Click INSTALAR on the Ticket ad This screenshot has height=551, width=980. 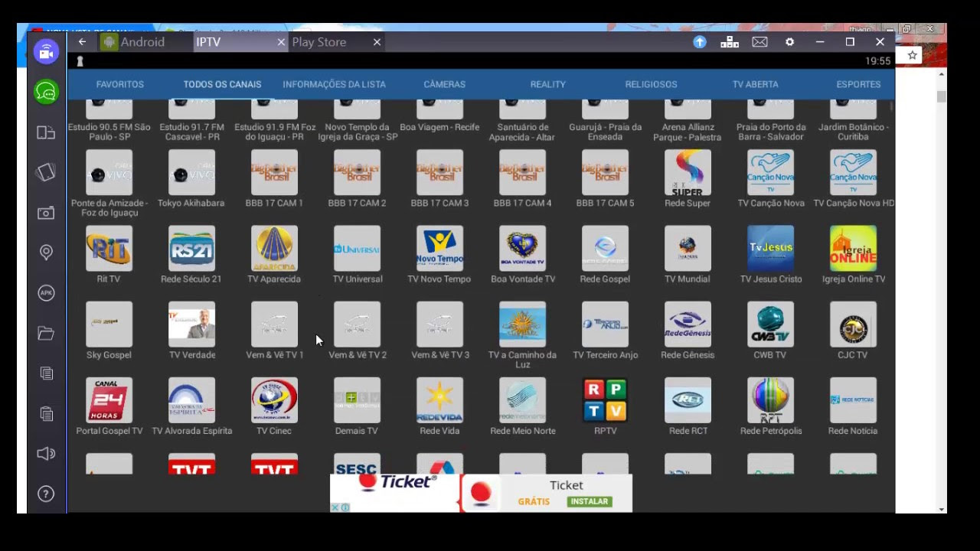(589, 502)
